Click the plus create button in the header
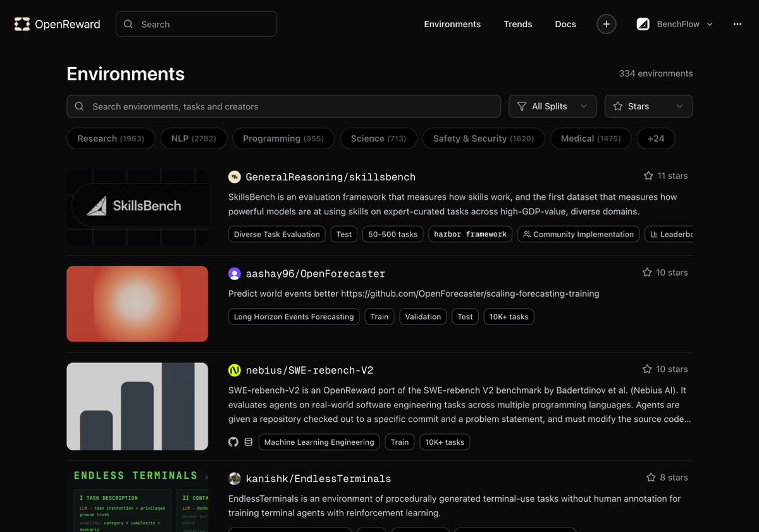Screen dimensions: 759x532 [606, 24]
